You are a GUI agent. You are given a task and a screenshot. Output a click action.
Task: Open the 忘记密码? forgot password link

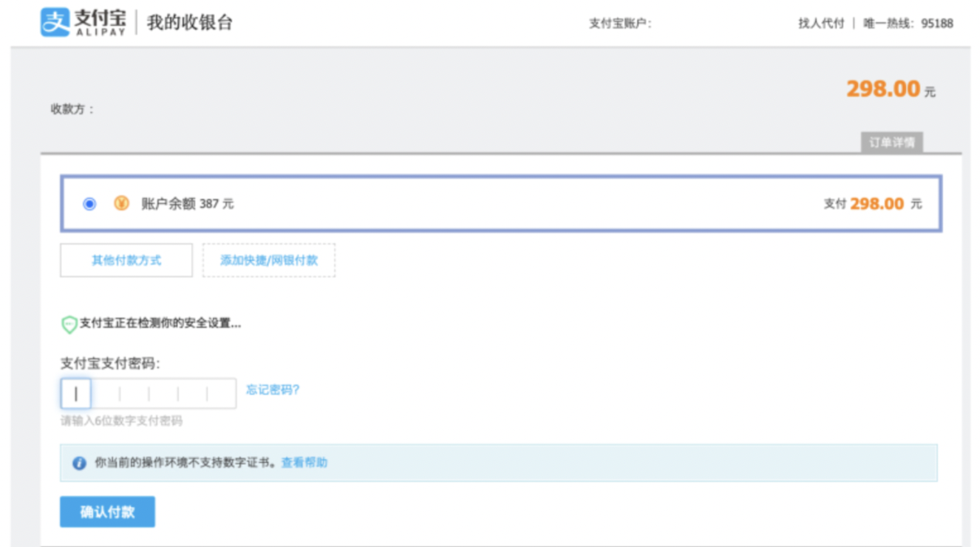[273, 390]
